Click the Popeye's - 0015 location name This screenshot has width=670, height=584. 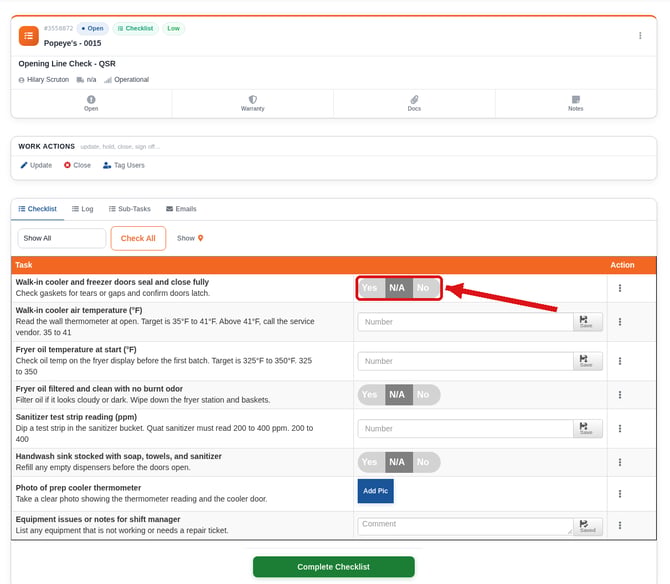coord(73,43)
